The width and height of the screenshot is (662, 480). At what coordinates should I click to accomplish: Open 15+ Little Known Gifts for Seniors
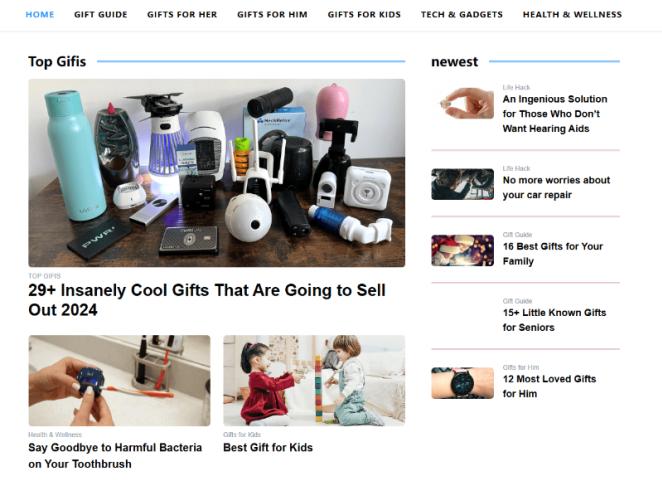pyautogui.click(x=554, y=320)
